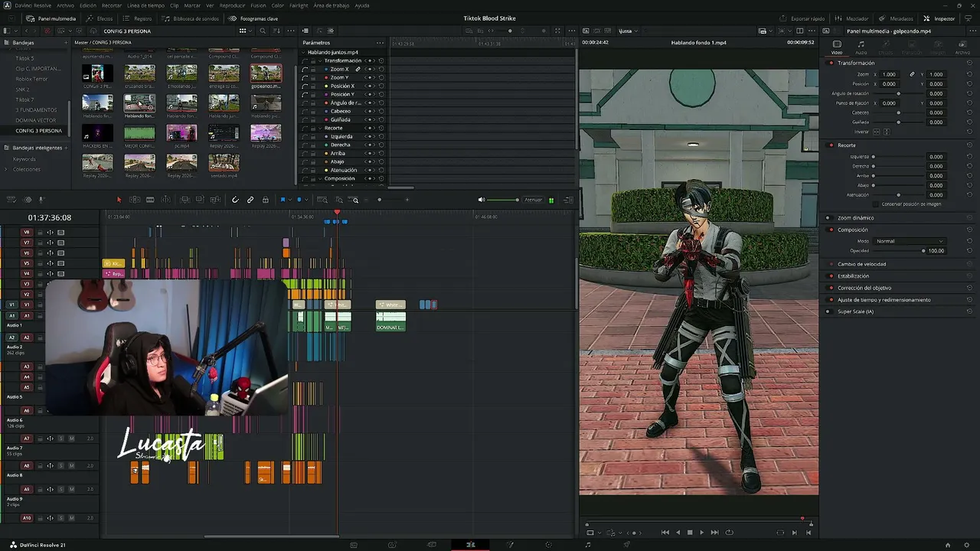Open the Deliver page rocket icon

[626, 545]
